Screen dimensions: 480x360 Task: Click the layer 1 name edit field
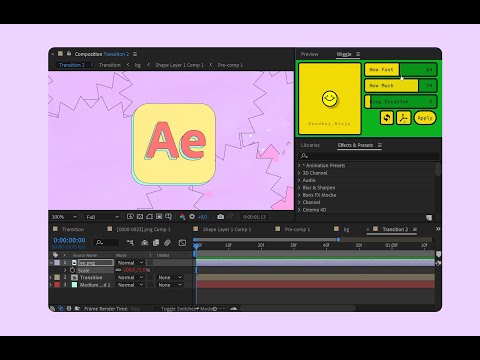[x=96, y=263]
